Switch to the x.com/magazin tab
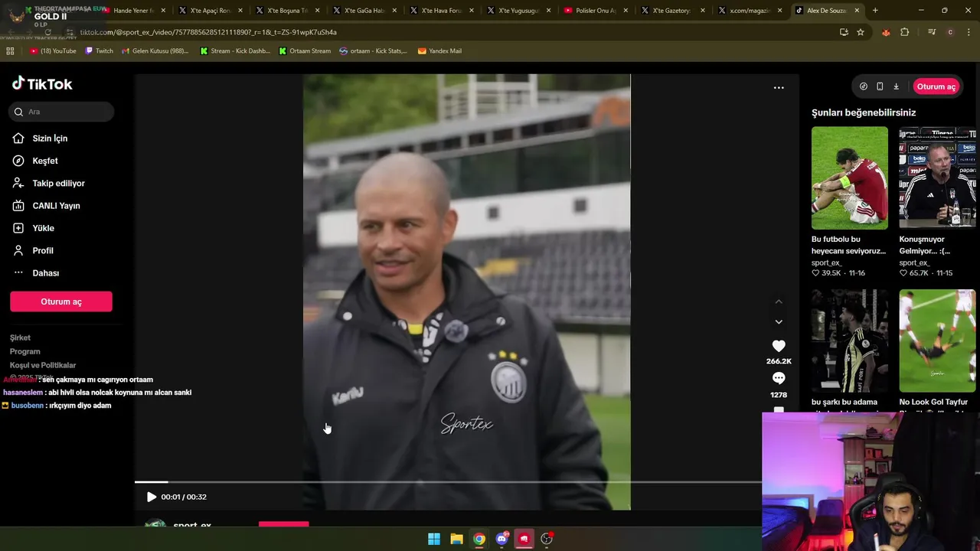The width and height of the screenshot is (980, 551). 750,11
